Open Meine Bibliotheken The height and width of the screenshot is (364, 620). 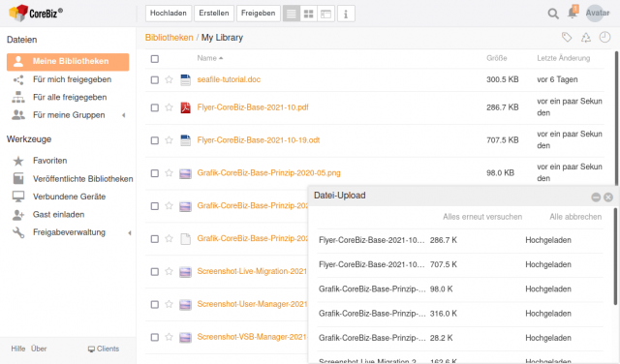point(68,62)
